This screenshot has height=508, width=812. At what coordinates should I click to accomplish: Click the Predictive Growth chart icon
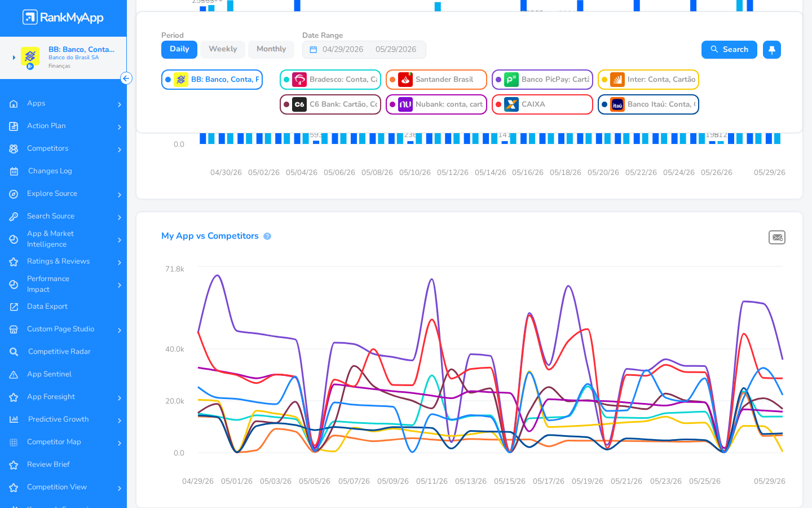pyautogui.click(x=14, y=419)
